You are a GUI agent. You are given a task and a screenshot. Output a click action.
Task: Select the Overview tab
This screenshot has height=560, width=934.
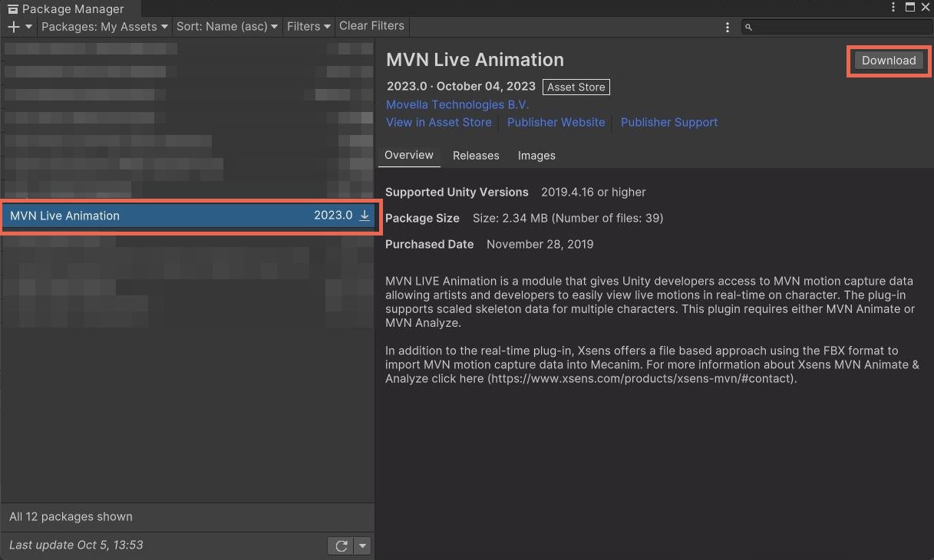(x=408, y=156)
